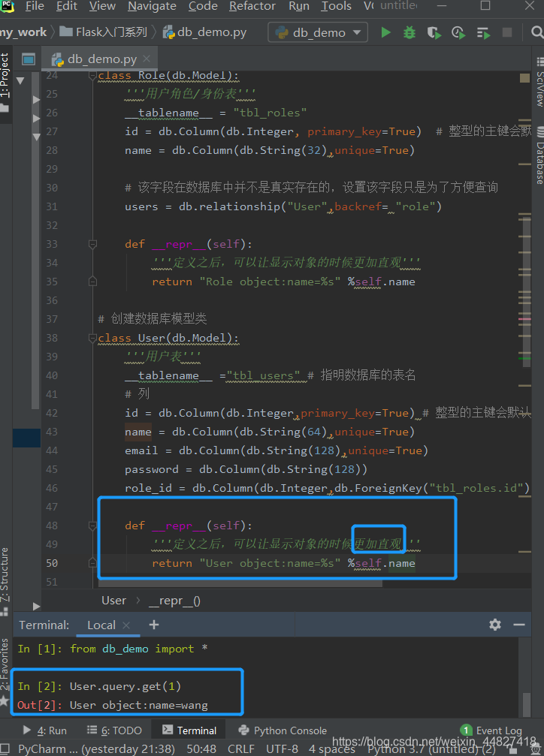
Task: Click the editor horizontal scrollbar
Action: click(240, 583)
